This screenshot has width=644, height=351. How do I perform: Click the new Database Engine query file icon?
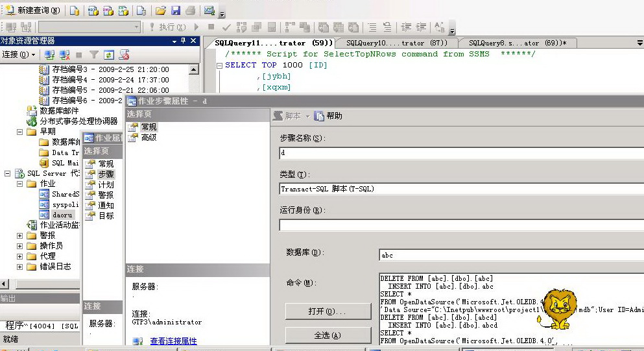pyautogui.click(x=75, y=10)
